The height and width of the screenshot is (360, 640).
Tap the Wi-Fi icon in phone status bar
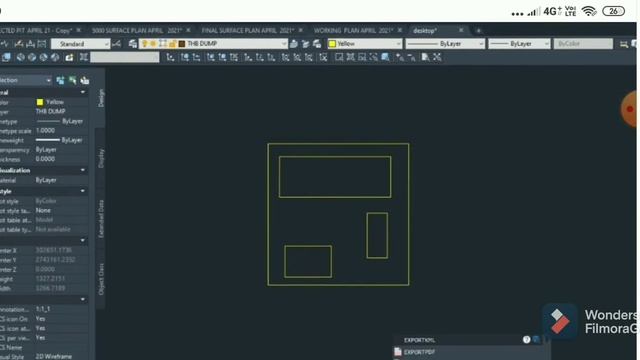point(589,11)
